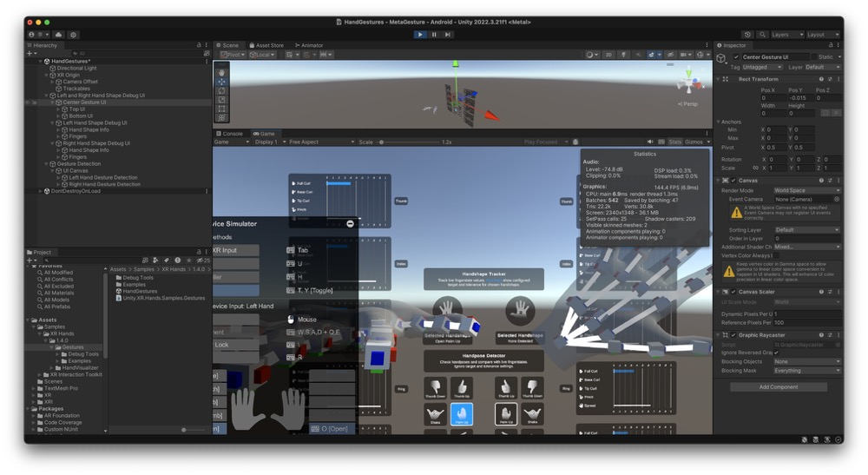Image resolution: width=868 pixels, height=475 pixels.
Task: Toggle scene lighting bulb icon
Action: click(624, 55)
